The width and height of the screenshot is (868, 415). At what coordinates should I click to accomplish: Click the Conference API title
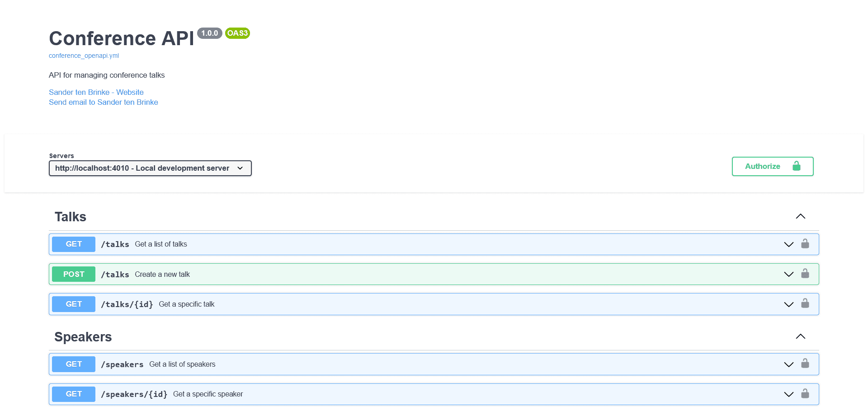[x=122, y=38]
